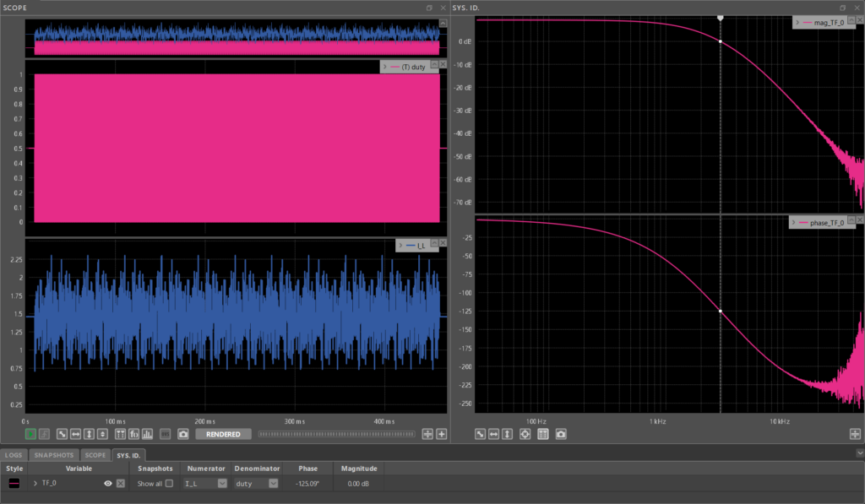Click Sys. ID. vertical fit arrow icon

point(507,435)
